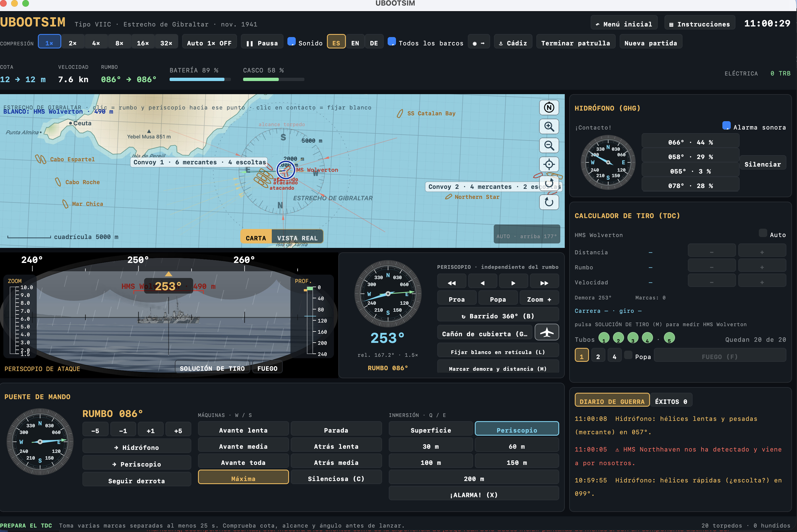Viewport: 797px width, 532px height.
Task: Click the Convoy 1 label on the chart
Action: 199,162
